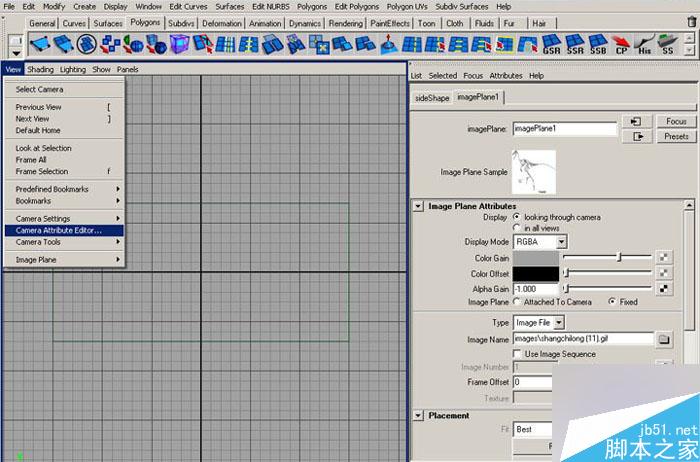
Task: Choose Frame All in View menu
Action: pyautogui.click(x=65, y=159)
